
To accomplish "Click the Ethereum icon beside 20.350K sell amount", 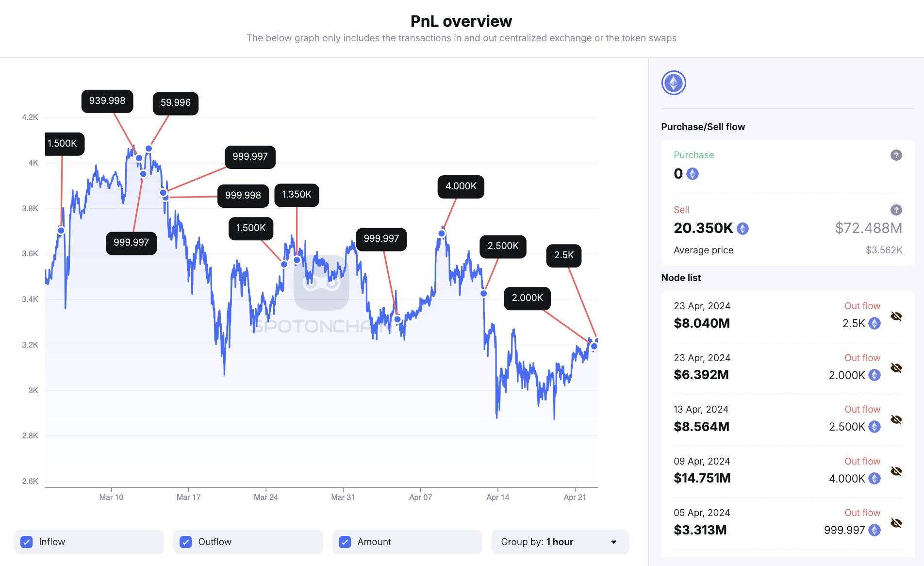I will pos(742,229).
